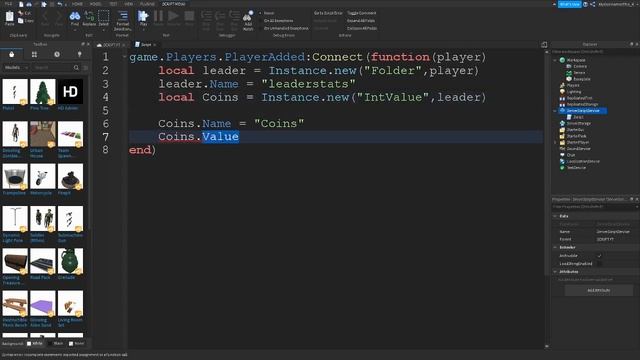Click the Toolbox search magnifier icon

click(76, 67)
